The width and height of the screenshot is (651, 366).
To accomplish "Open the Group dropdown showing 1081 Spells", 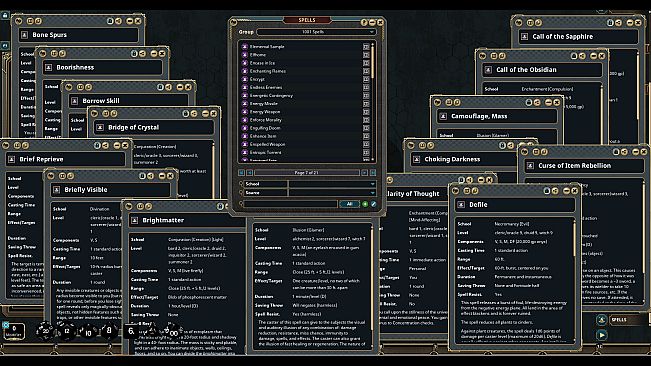I will (x=316, y=32).
